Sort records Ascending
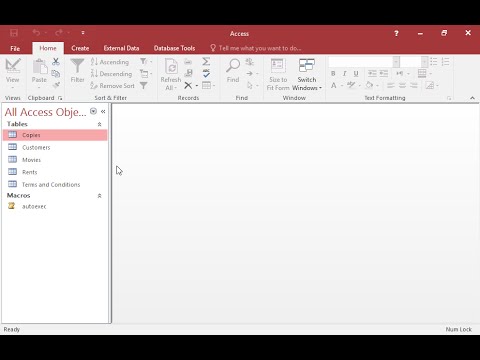The height and width of the screenshot is (360, 480). (110, 62)
